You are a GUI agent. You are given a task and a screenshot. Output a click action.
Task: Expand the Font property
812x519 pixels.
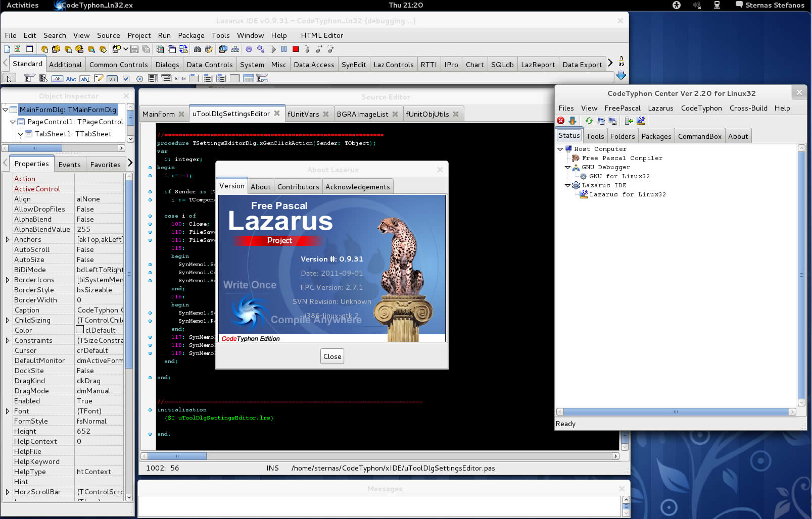click(x=8, y=411)
